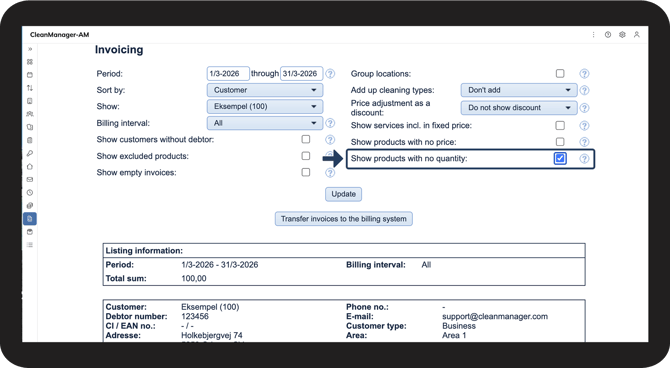Click the key sidebar icon
The image size is (670, 368).
pos(30,153)
